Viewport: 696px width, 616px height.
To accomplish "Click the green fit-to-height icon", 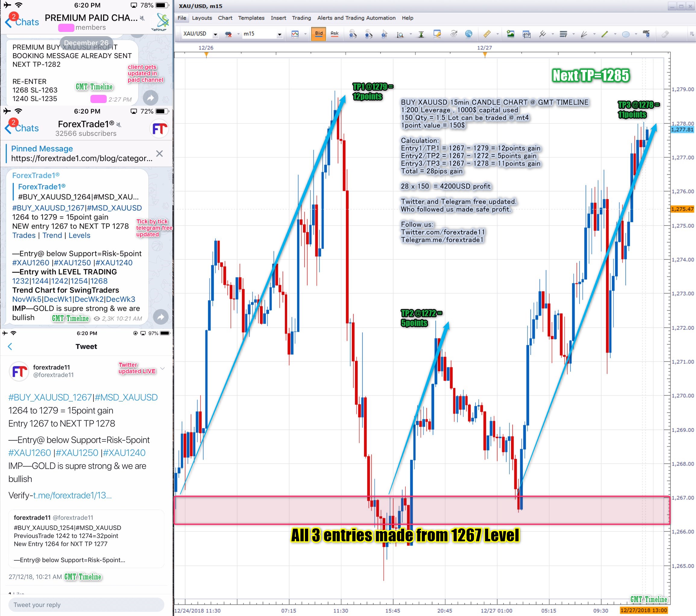I will pos(421,34).
